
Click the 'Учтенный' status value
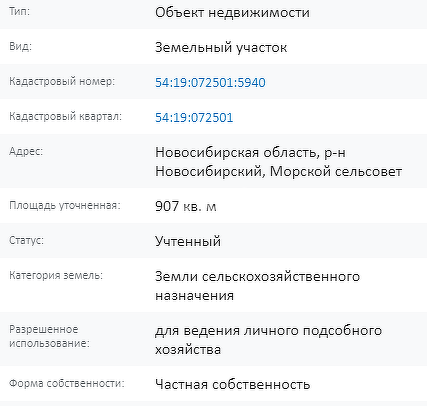click(x=188, y=241)
